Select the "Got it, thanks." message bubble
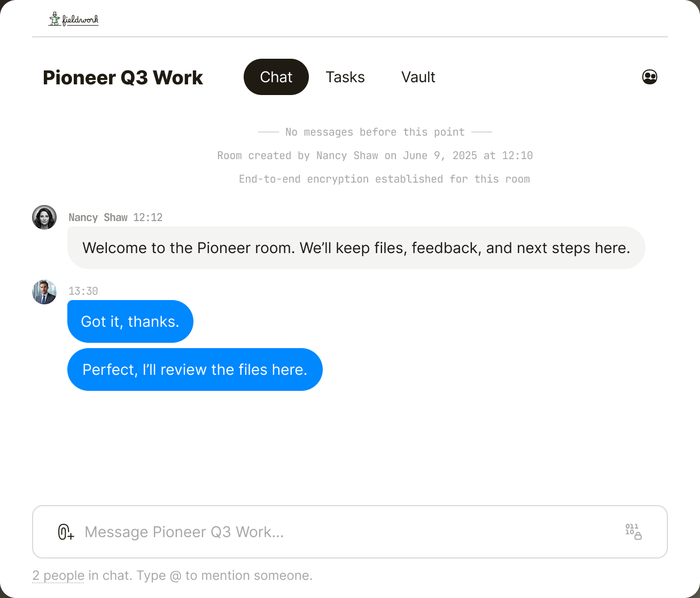Image resolution: width=700 pixels, height=598 pixels. (130, 321)
